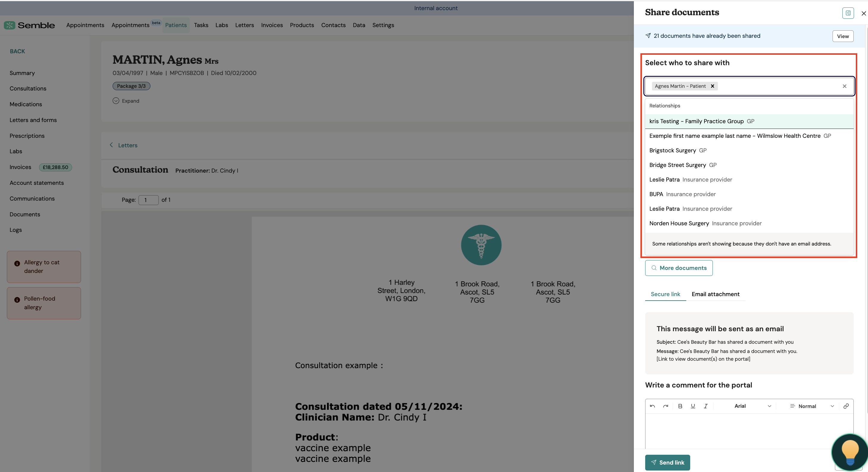Toggle bold formatting in comment editor
868x472 pixels.
coord(680,406)
